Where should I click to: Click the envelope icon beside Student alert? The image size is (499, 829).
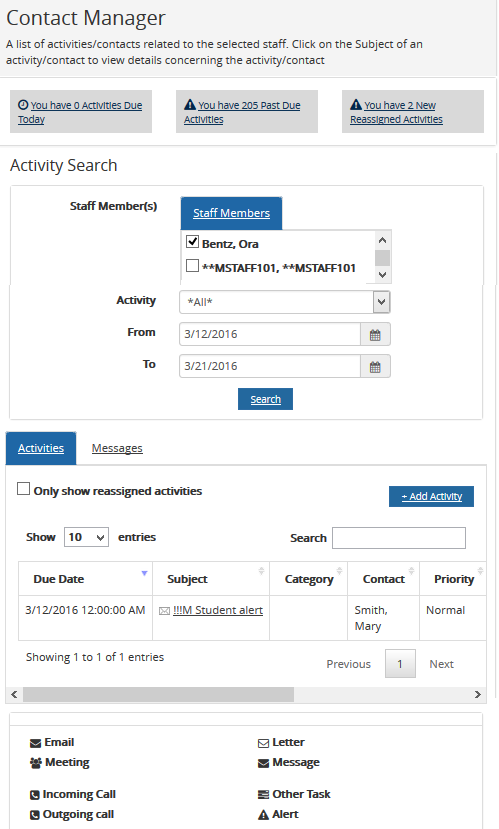164,611
